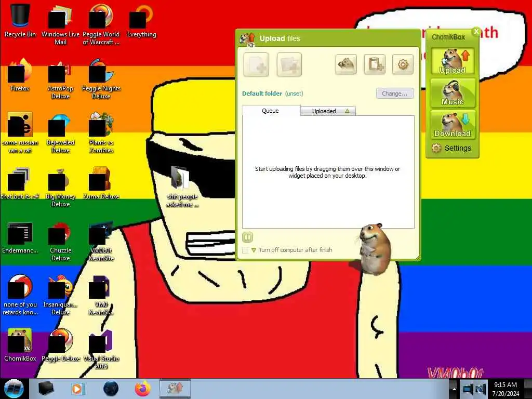Select the 'that but its c#' desktop icon
The height and width of the screenshot is (399, 532).
[x=20, y=183]
